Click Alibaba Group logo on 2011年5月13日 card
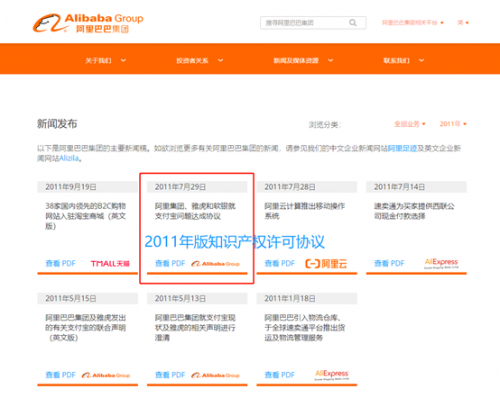This screenshot has width=500, height=398. (x=215, y=375)
